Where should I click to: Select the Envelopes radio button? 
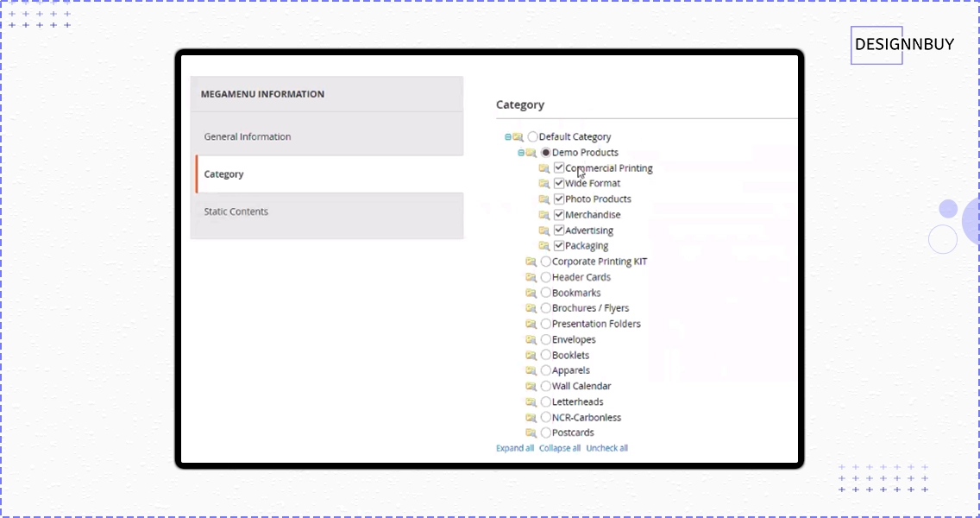546,339
